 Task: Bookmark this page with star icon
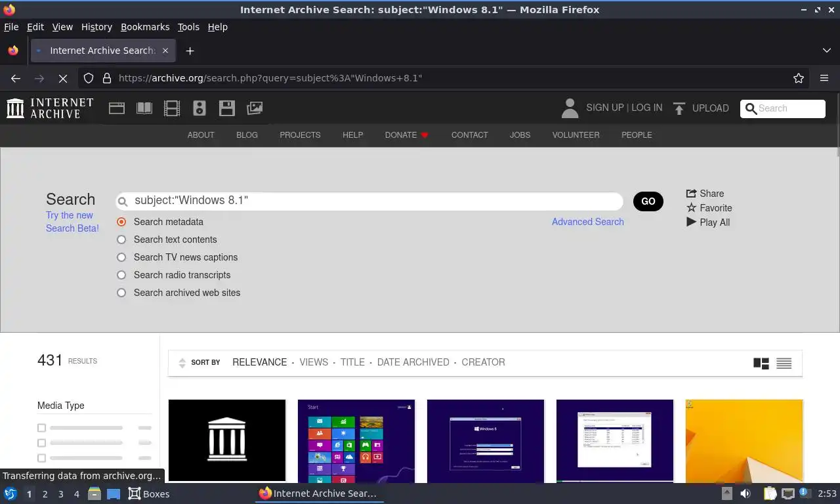pos(799,78)
